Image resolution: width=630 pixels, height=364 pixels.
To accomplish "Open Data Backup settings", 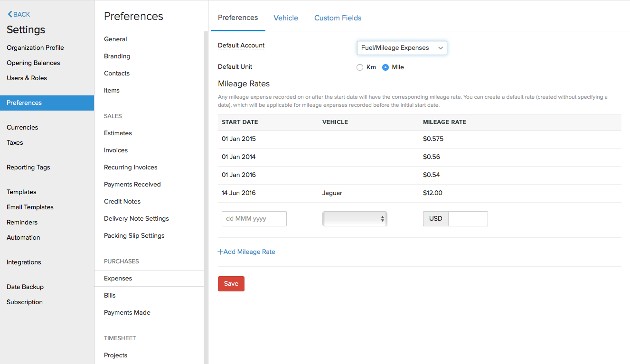I will [25, 287].
